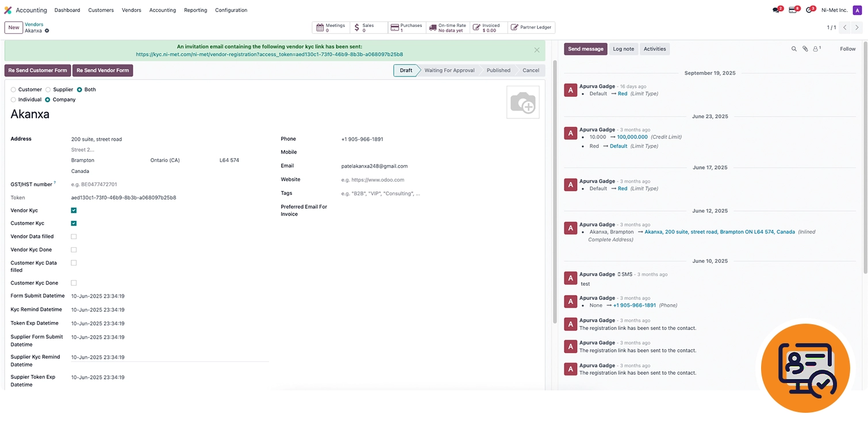Open the conversations chat icon in top bar

point(777,10)
